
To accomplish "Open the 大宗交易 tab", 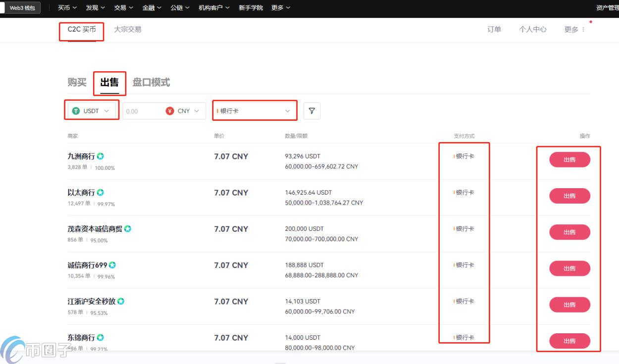I will (x=128, y=30).
